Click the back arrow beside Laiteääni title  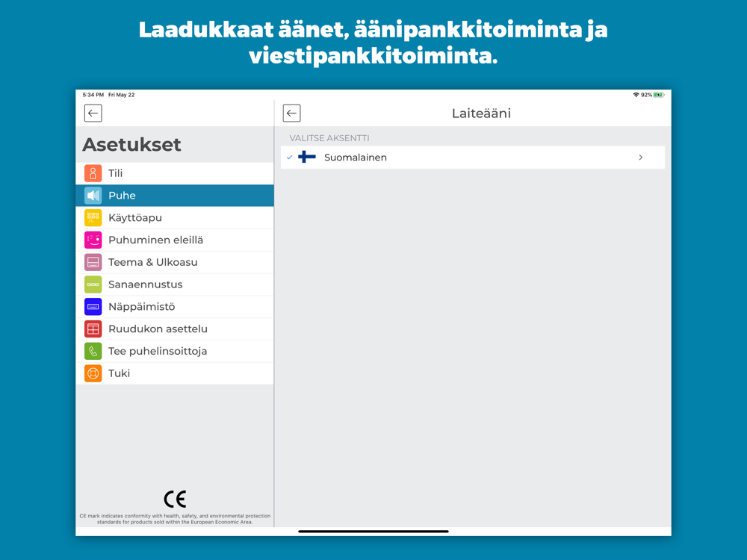(x=291, y=113)
